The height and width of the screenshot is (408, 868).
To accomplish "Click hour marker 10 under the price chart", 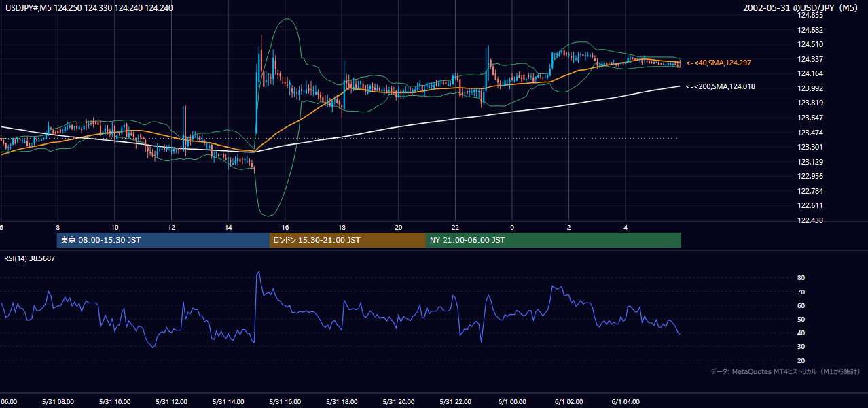I will [x=115, y=227].
